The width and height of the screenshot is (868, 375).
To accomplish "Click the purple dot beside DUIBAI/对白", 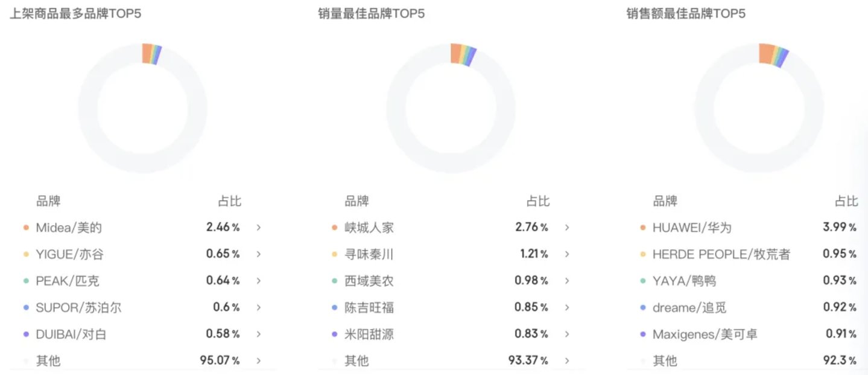I will point(26,334).
